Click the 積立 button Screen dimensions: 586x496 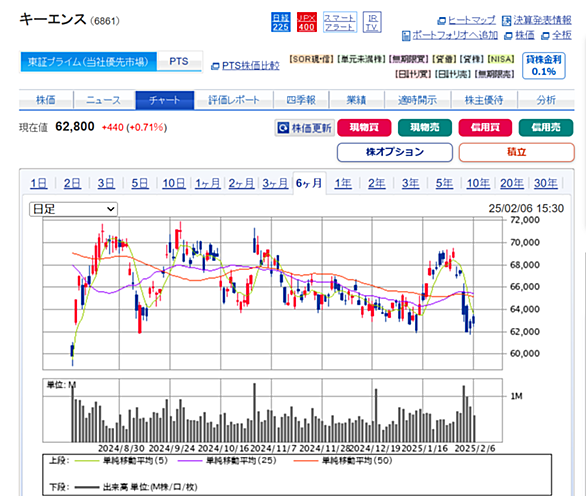click(x=516, y=152)
